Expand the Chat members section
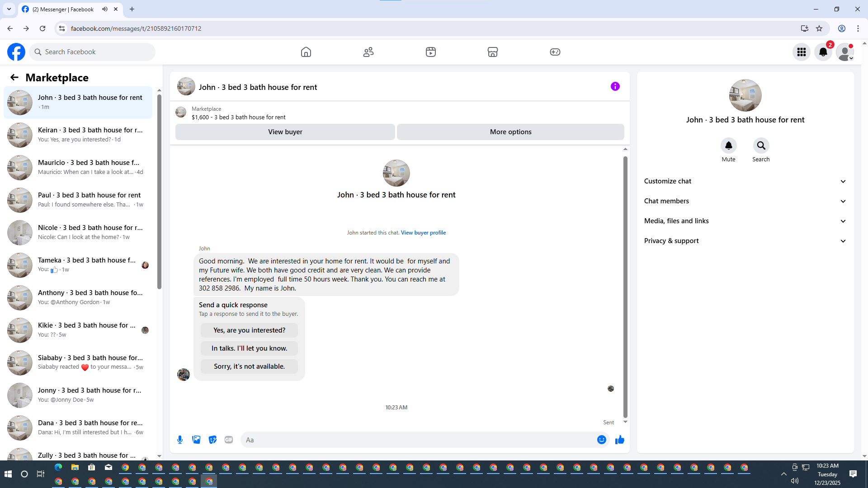Viewport: 868px width, 488px height. [745, 201]
